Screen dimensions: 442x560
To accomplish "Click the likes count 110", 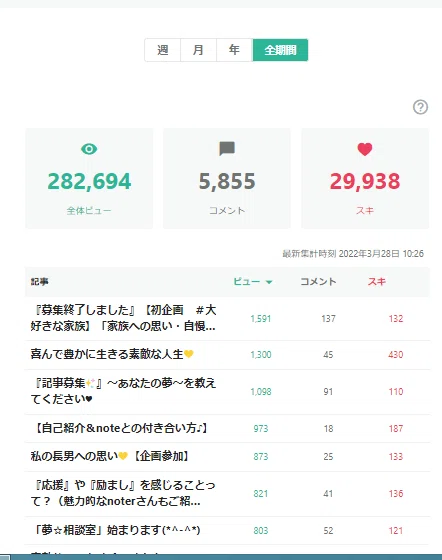I will [x=396, y=392].
